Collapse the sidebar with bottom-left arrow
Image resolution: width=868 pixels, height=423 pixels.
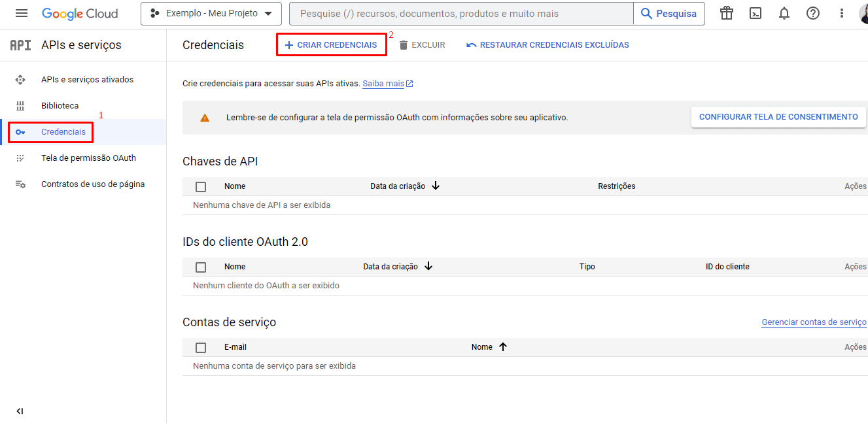(20, 411)
